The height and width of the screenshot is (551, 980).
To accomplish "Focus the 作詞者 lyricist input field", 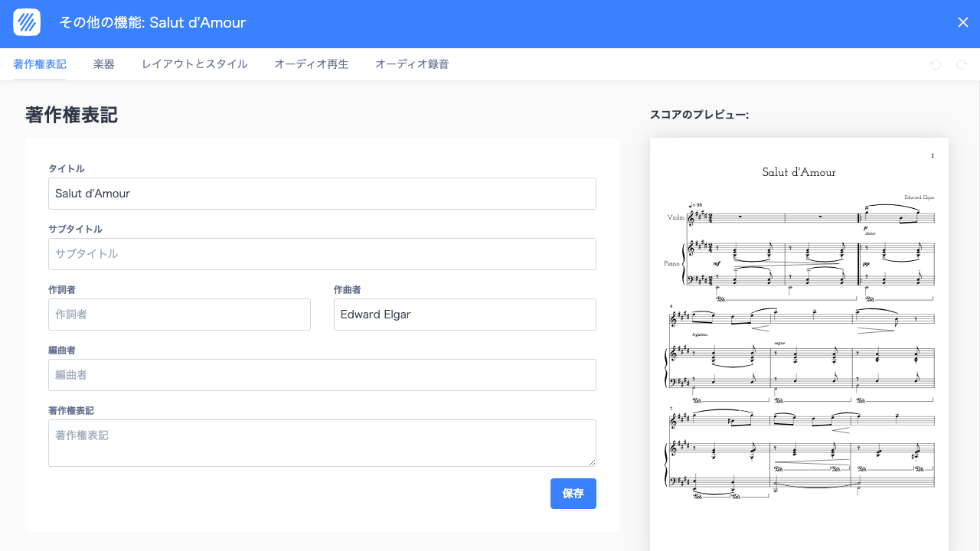I will (179, 315).
